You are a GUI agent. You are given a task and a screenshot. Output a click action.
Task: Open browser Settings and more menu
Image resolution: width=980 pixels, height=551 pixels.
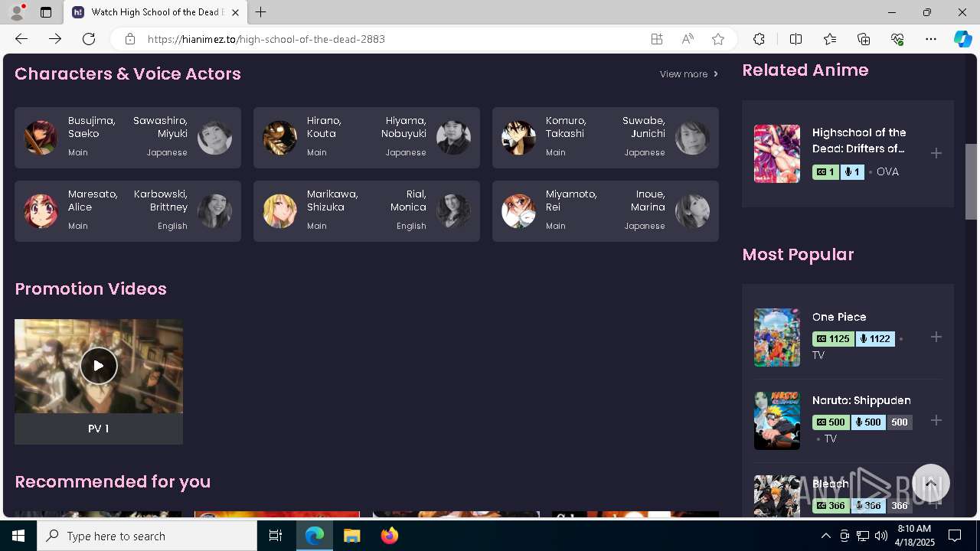point(931,39)
